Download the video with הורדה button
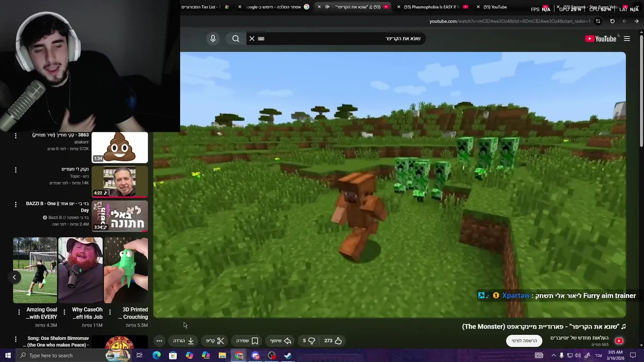Image resolution: width=644 pixels, height=362 pixels. coord(184,341)
